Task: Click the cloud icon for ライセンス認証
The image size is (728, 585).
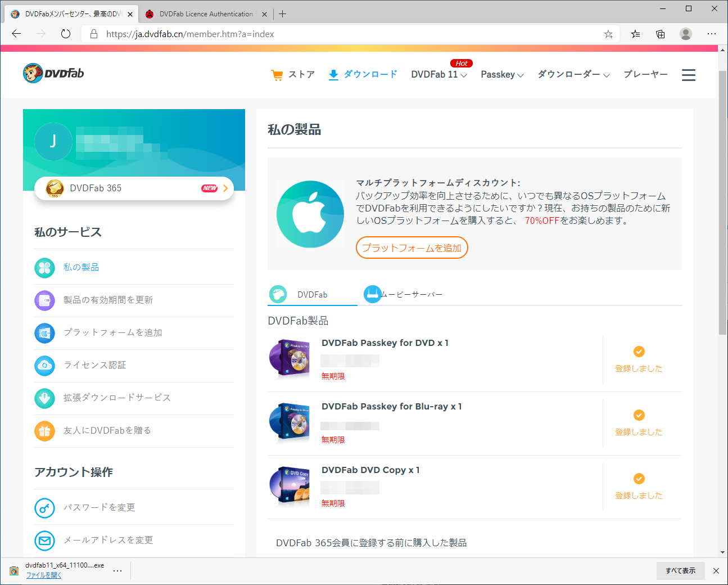Action: tap(45, 366)
